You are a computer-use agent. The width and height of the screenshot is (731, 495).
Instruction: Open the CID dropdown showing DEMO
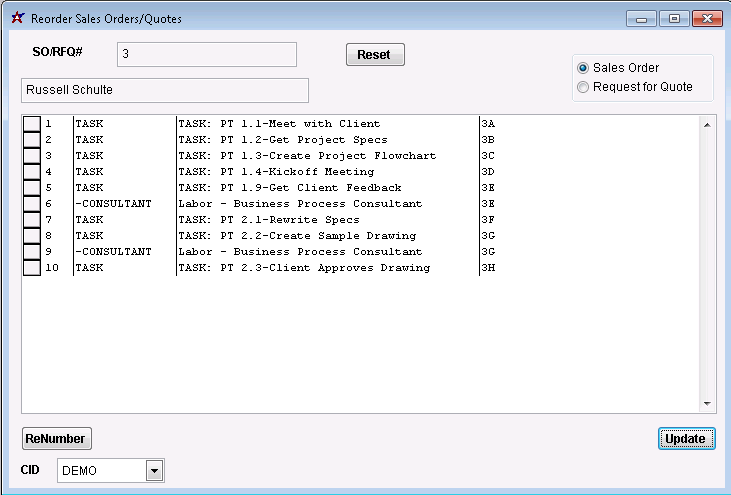pos(154,470)
